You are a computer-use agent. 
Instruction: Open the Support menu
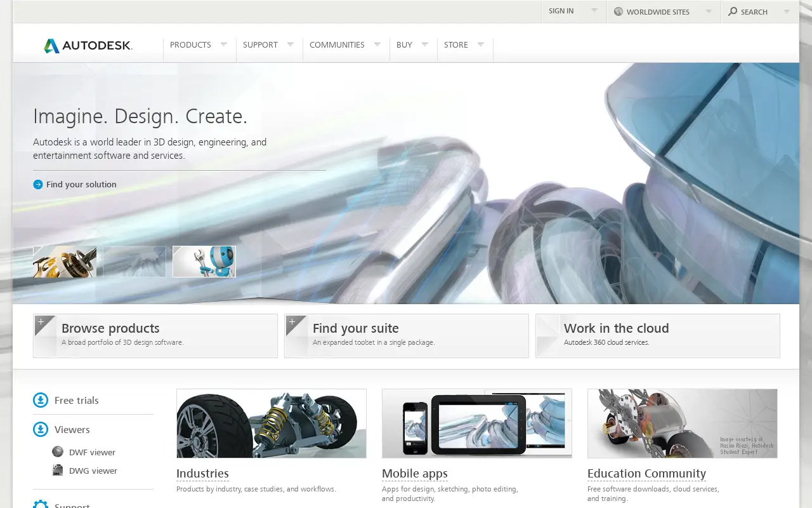pyautogui.click(x=260, y=45)
